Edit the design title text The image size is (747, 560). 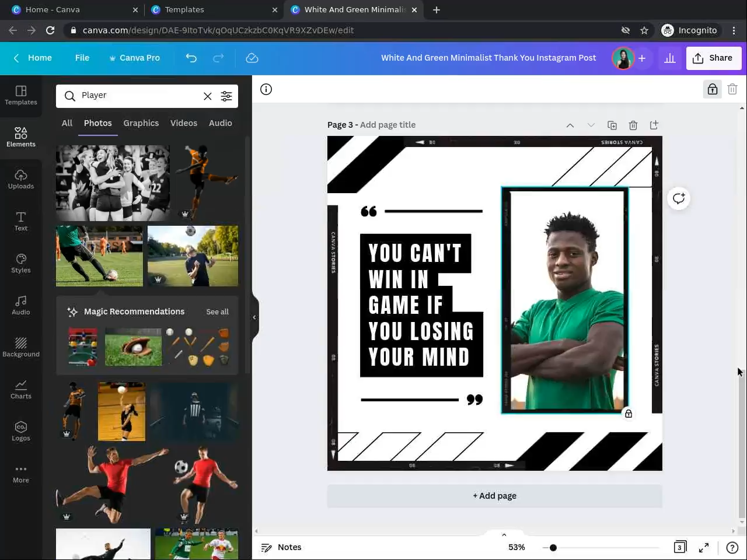488,58
